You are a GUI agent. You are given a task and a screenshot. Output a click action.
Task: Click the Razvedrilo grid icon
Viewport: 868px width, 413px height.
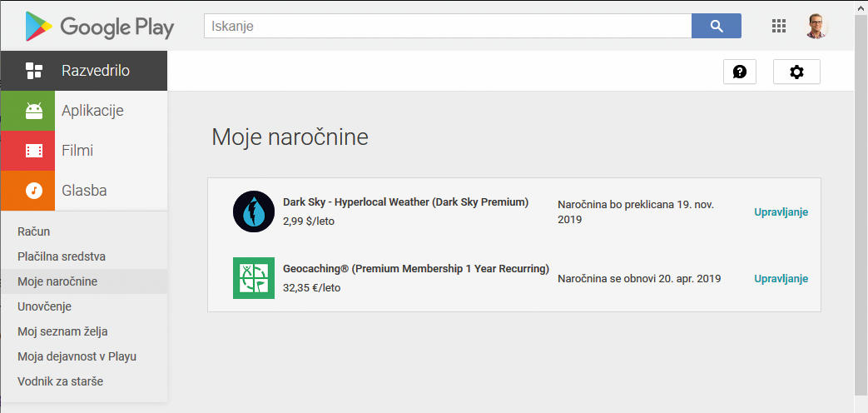pos(34,71)
